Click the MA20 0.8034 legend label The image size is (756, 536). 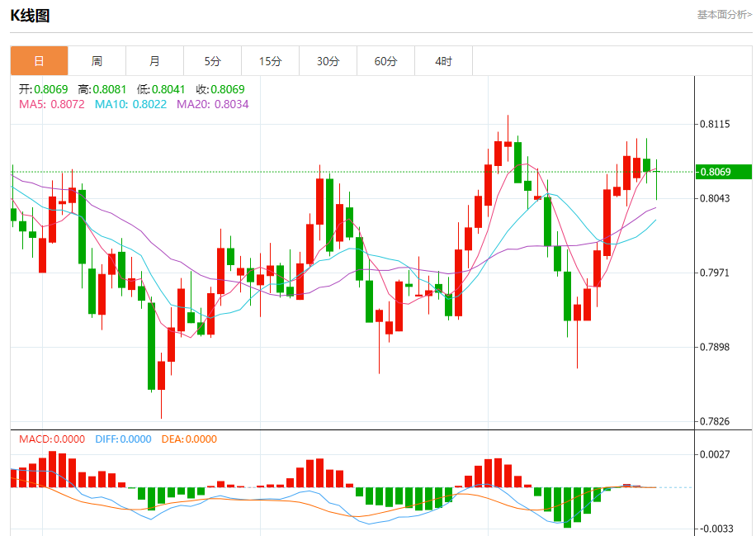pos(213,104)
